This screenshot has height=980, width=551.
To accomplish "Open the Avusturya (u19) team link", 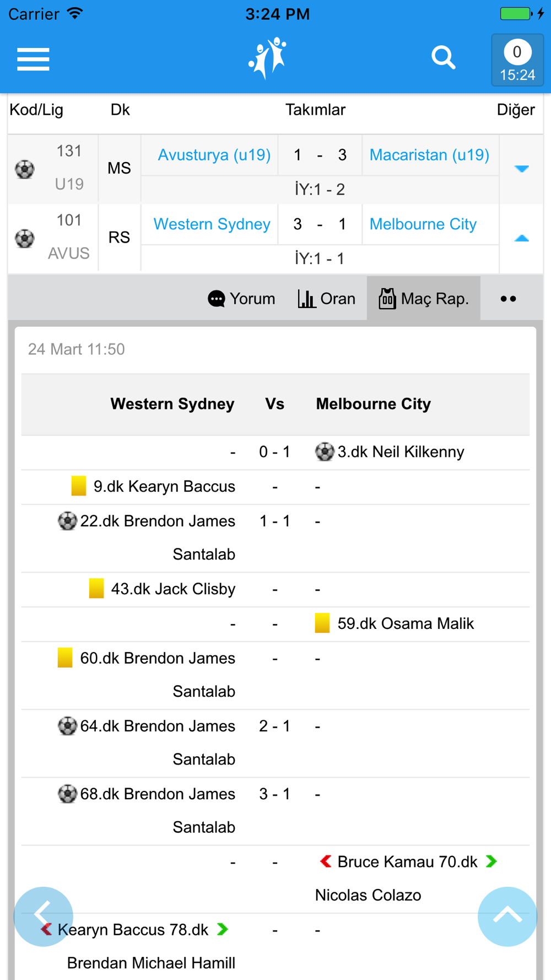I will coord(214,155).
